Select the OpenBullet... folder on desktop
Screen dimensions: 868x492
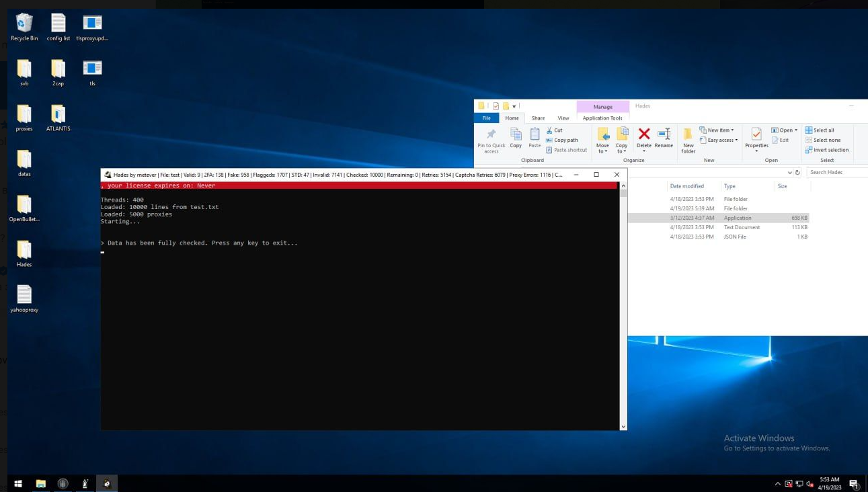coord(24,208)
